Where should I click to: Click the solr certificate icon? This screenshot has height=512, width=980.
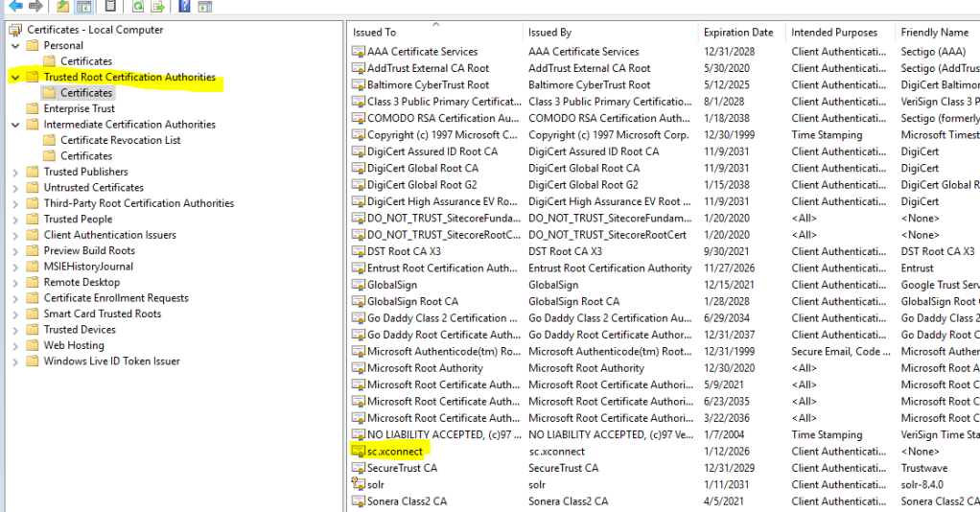point(359,485)
